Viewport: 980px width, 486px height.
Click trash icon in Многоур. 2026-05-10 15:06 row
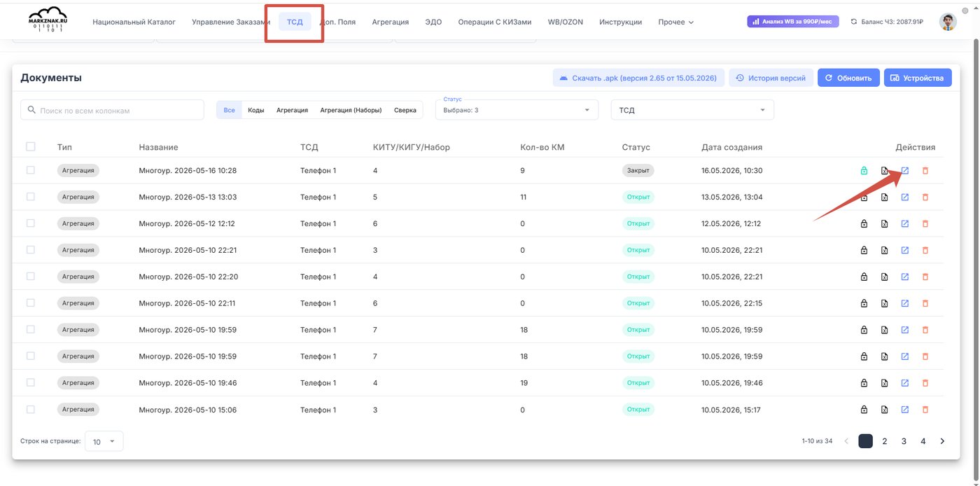point(925,410)
